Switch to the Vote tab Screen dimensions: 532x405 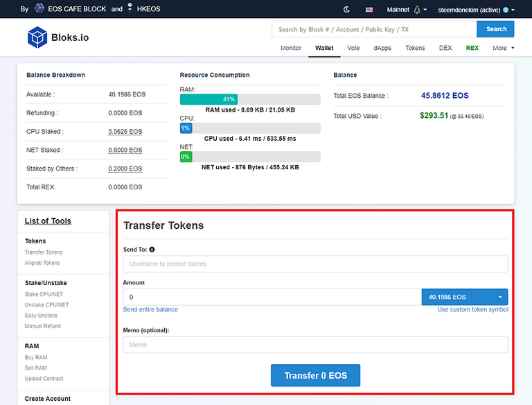(353, 48)
